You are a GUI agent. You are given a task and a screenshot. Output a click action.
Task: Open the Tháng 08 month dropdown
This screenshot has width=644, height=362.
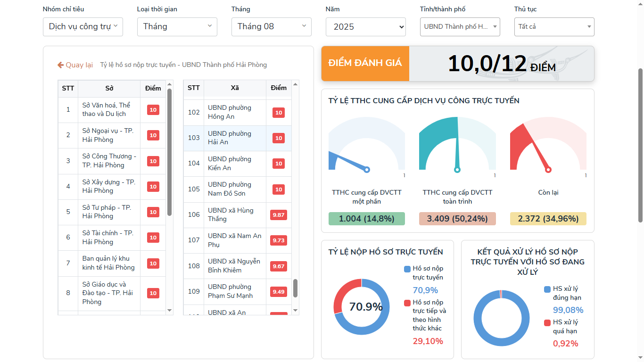point(272,27)
